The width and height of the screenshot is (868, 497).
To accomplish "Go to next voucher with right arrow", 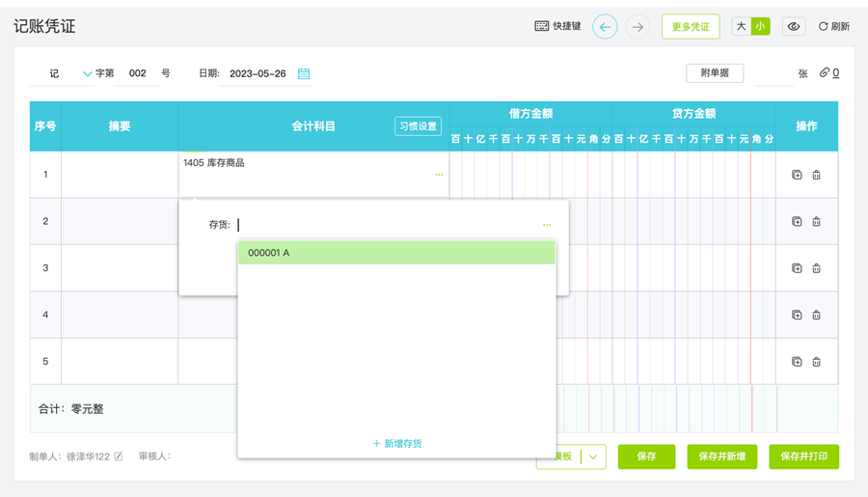I will pyautogui.click(x=637, y=27).
